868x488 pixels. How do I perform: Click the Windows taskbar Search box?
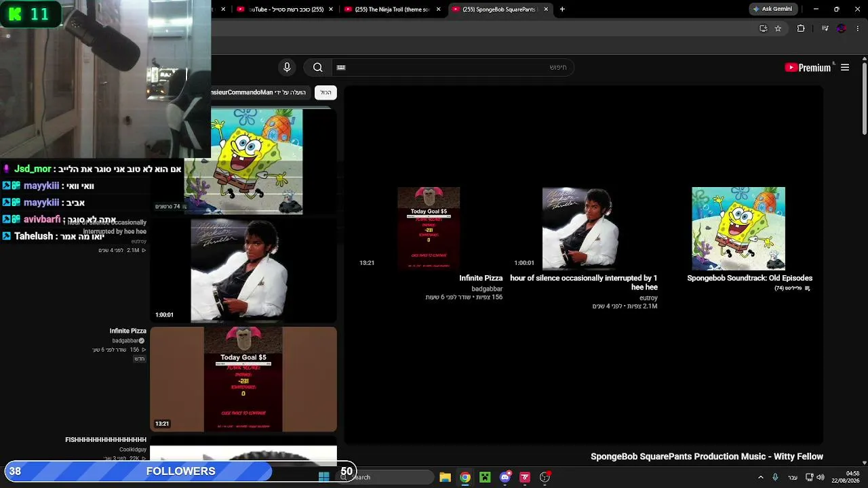tap(385, 477)
